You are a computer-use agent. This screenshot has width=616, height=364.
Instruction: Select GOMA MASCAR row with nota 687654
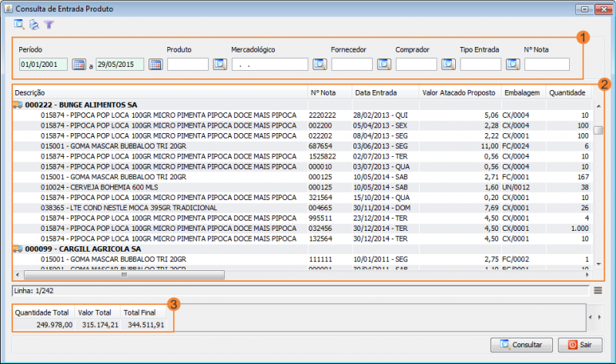click(302, 146)
